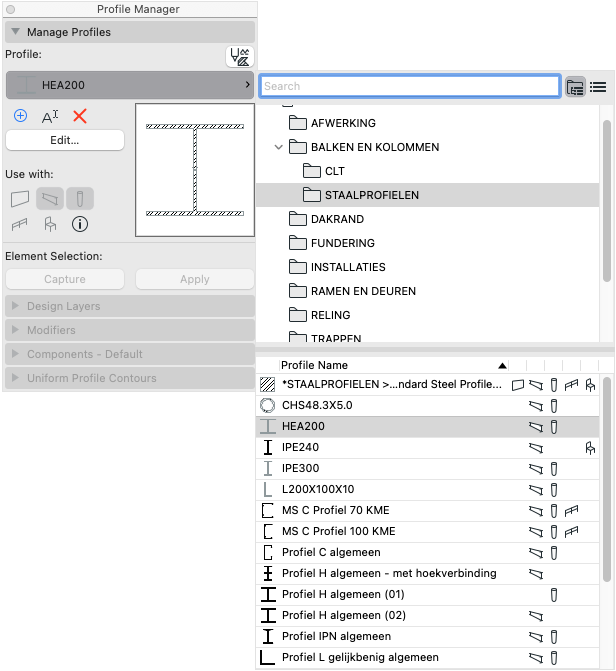Collapse the Manage Profiles section

(x=16, y=32)
